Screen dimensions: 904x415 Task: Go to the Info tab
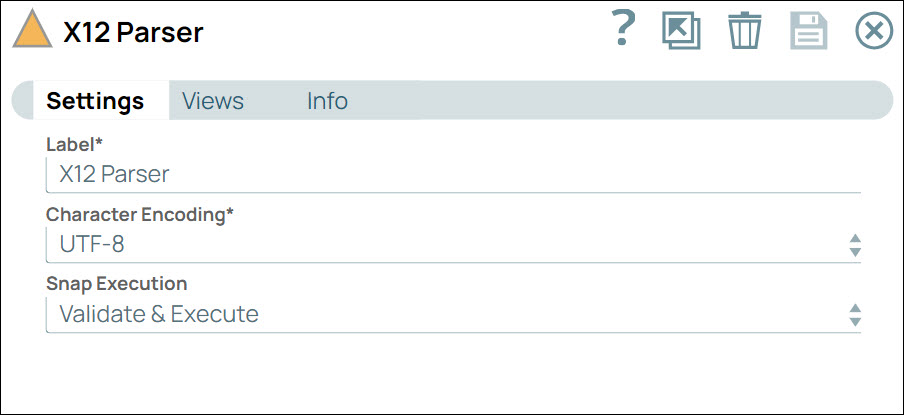click(x=327, y=101)
